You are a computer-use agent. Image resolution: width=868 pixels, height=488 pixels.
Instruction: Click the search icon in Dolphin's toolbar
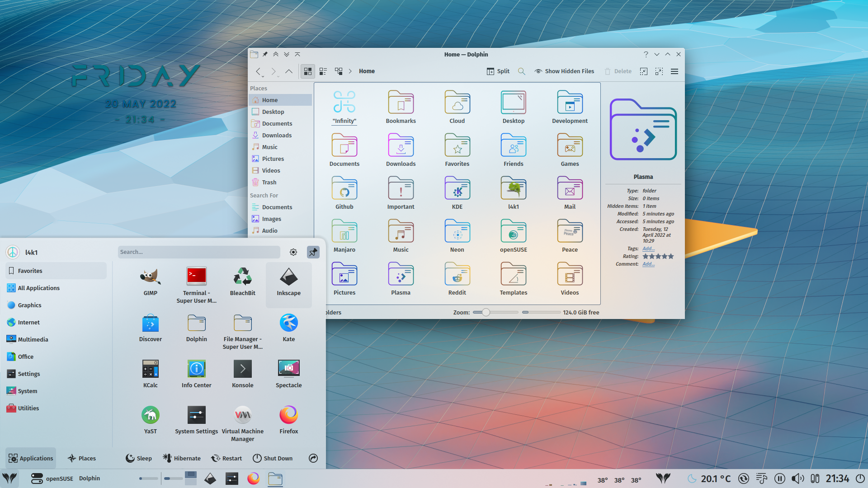521,71
